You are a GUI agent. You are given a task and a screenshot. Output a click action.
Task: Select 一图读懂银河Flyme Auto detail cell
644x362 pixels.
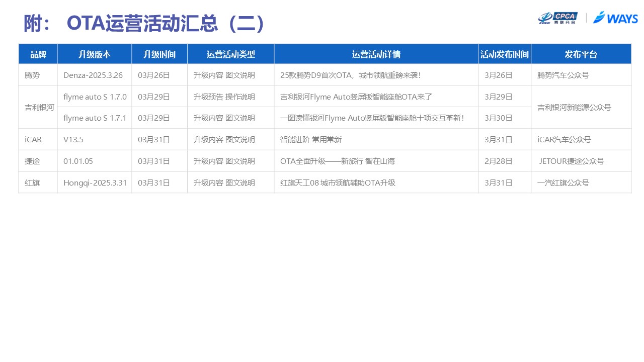point(376,118)
